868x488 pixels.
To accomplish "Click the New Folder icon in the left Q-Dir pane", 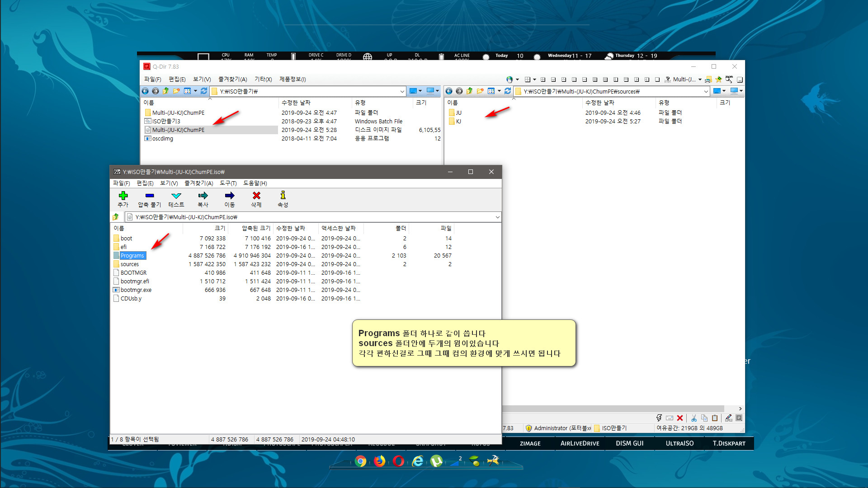I will click(x=176, y=91).
